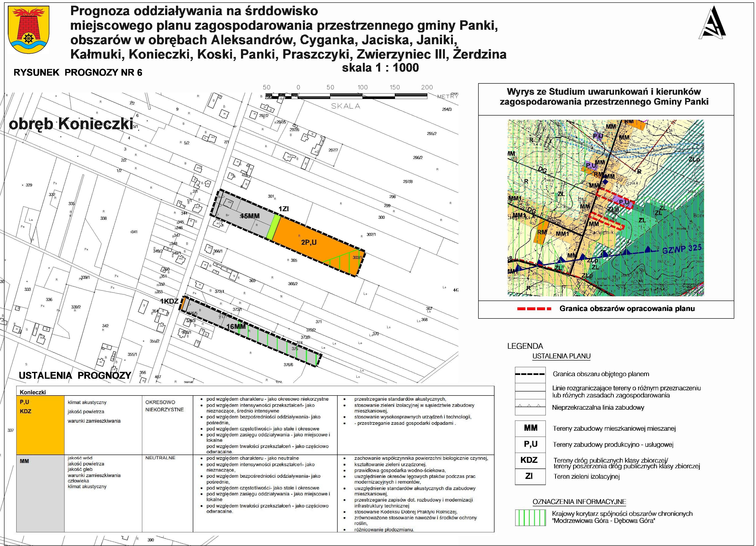Select the KDZ symbol box in the legend
The height and width of the screenshot is (546, 756).
click(x=530, y=460)
